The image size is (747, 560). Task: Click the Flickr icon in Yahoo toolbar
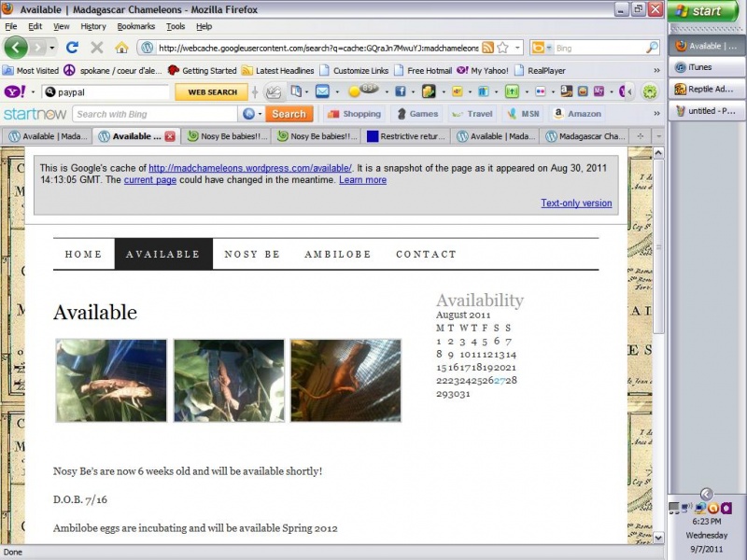pos(541,91)
